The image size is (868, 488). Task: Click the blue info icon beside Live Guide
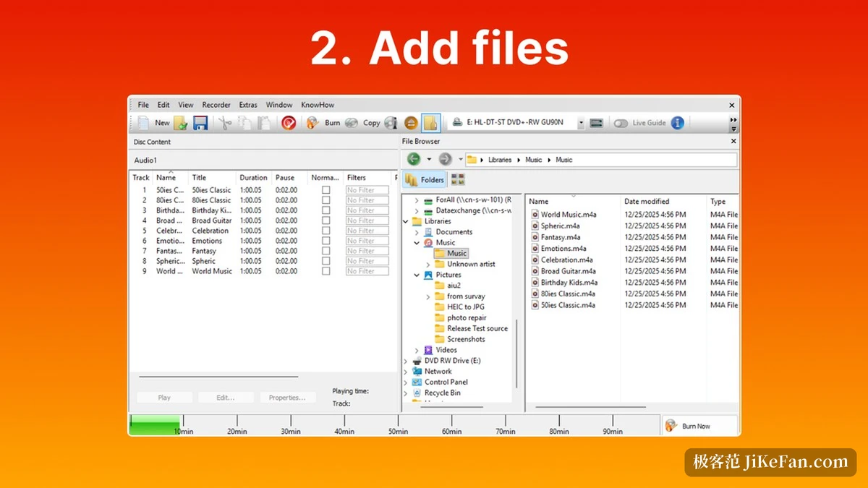677,123
